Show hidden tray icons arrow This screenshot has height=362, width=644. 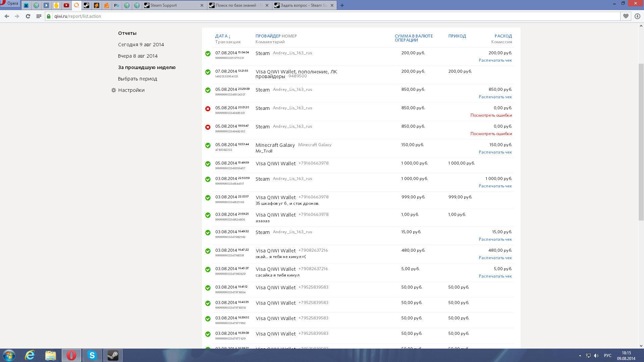pos(580,356)
